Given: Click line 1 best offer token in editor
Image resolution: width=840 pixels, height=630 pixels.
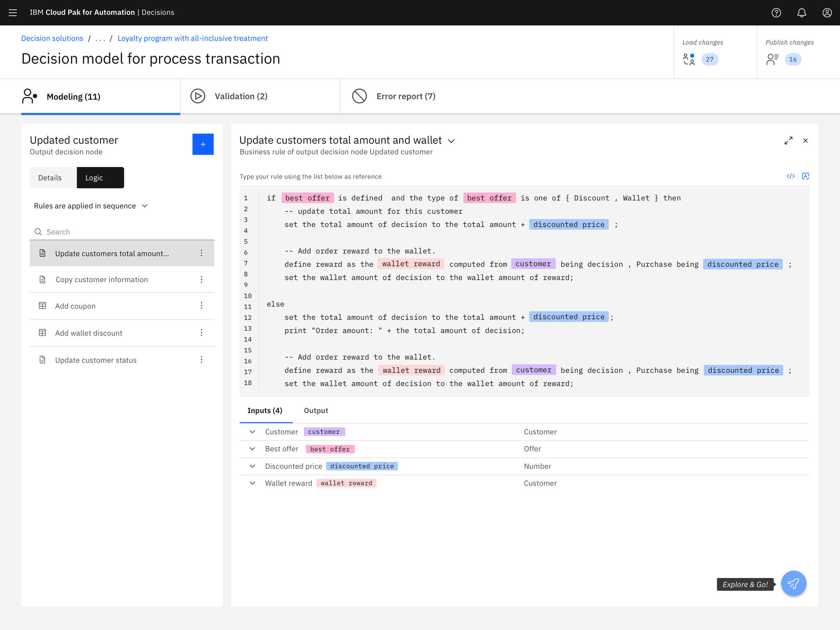Looking at the screenshot, I should point(308,198).
